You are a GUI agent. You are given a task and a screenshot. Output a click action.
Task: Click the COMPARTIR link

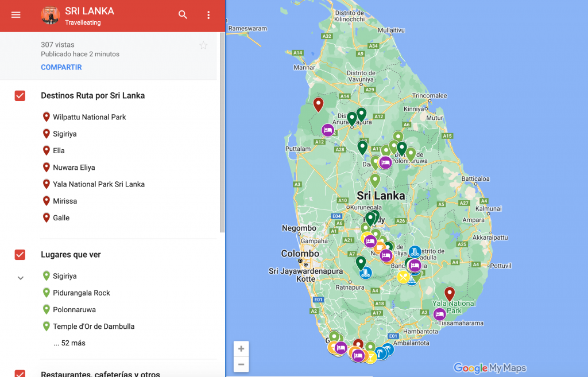(61, 67)
